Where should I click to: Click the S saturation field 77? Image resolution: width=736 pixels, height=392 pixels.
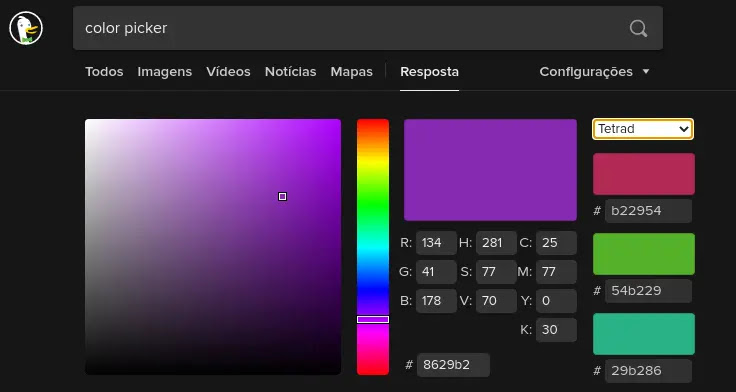point(496,272)
